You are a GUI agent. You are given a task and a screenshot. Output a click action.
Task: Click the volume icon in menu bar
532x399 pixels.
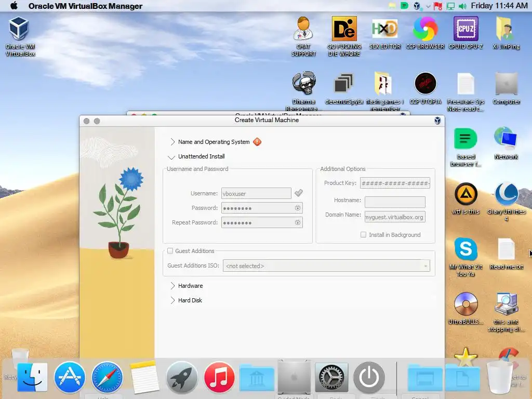(x=462, y=6)
